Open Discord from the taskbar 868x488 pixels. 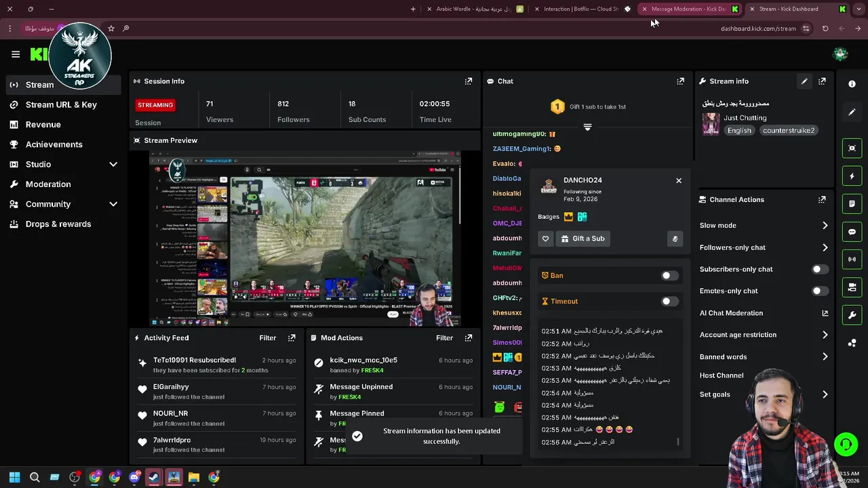[x=134, y=477]
